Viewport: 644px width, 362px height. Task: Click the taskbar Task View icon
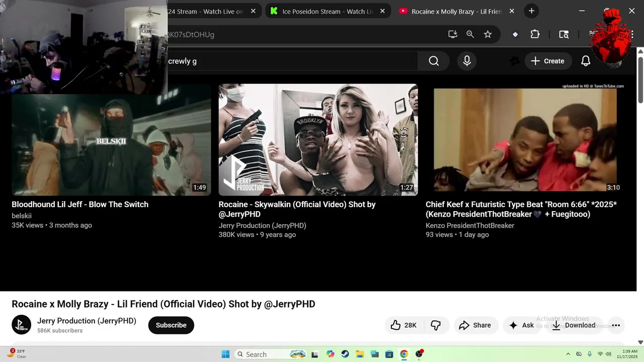tap(315, 354)
